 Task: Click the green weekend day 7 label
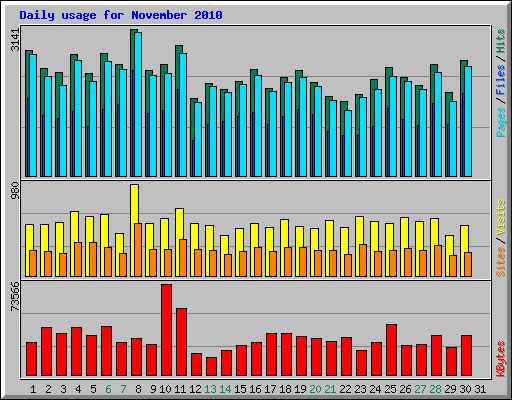coord(123,389)
